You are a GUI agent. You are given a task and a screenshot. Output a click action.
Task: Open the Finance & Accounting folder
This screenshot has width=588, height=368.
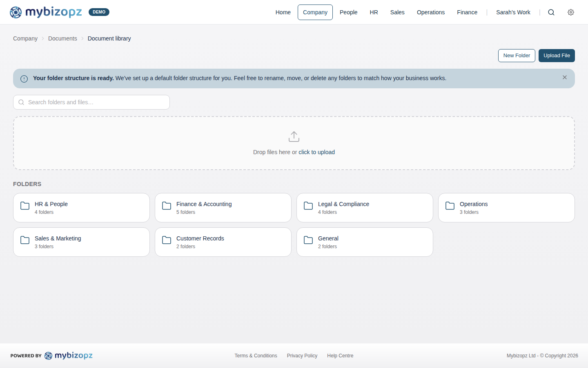[223, 207]
